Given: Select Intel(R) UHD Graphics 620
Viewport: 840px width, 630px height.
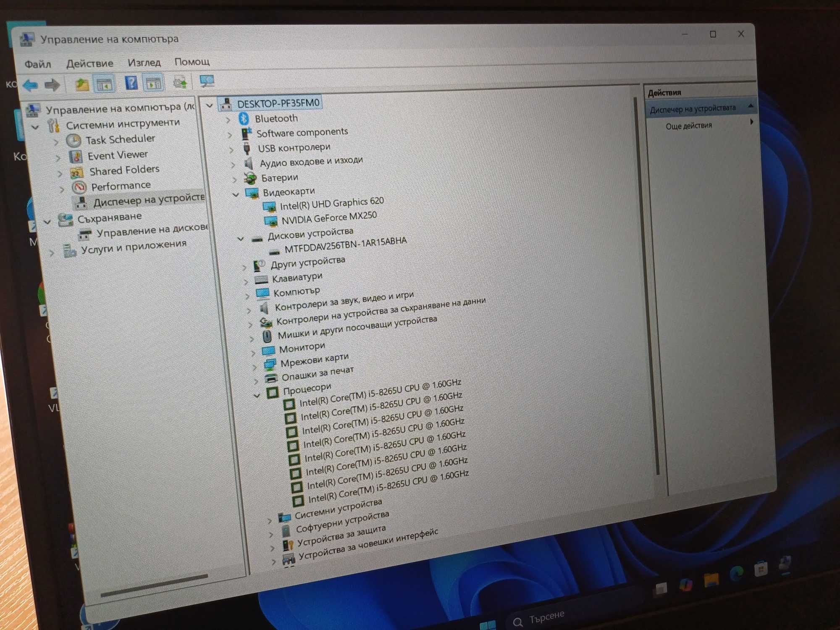Looking at the screenshot, I should coord(332,204).
